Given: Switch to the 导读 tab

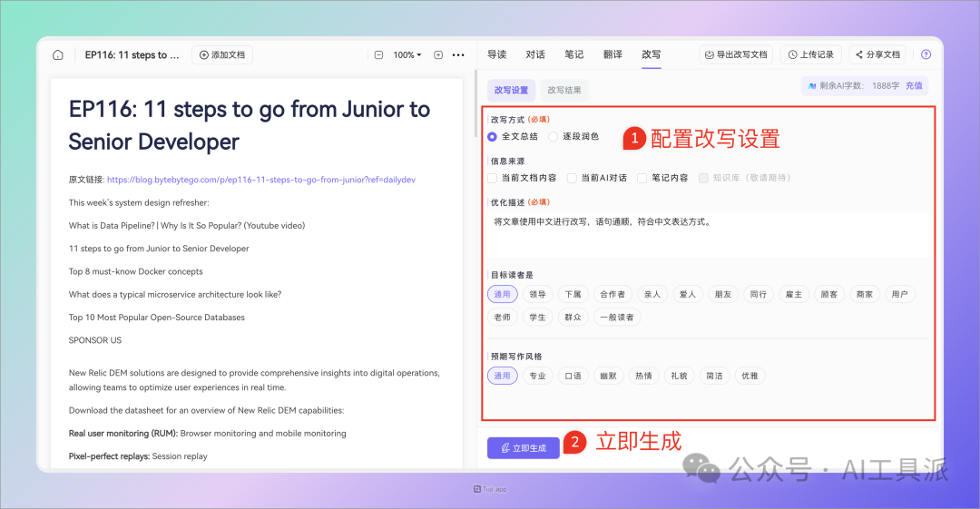Looking at the screenshot, I should 497,54.
